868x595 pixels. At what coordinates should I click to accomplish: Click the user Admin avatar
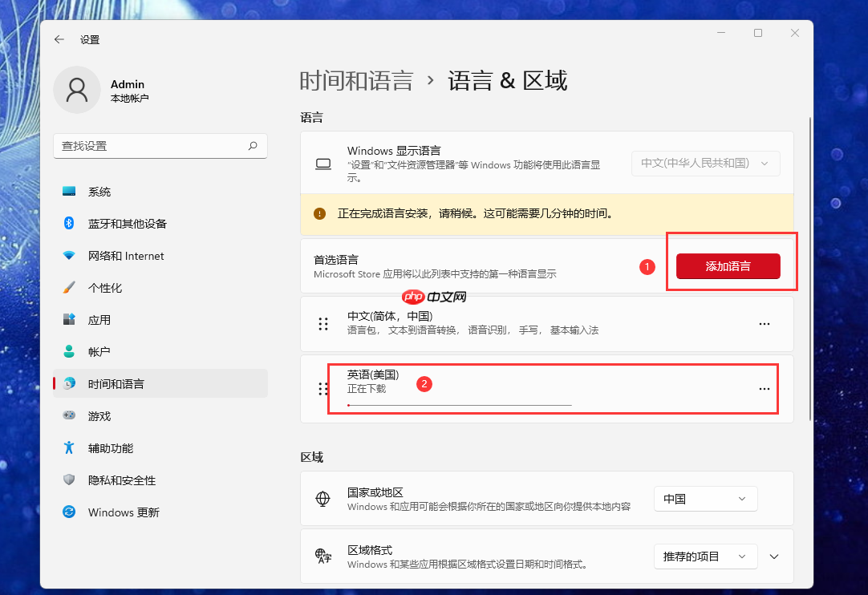tap(77, 90)
